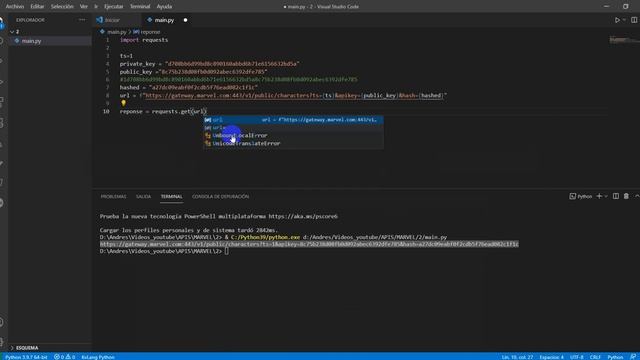Image resolution: width=640 pixels, height=360 pixels.
Task: Open the CONSOLA DE DEPURACIÓN tab
Action: (x=220, y=196)
